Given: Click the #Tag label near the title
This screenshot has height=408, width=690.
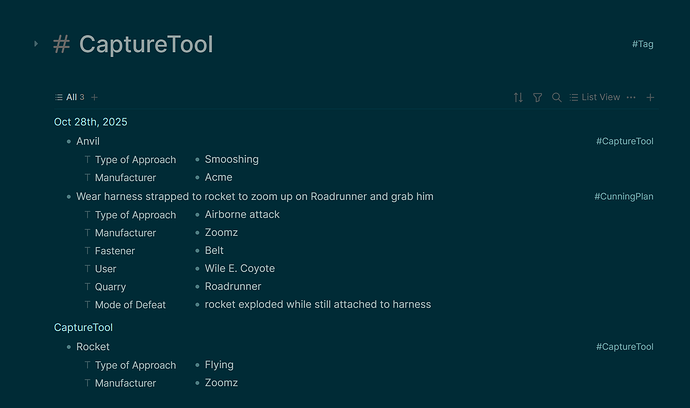Looking at the screenshot, I should click(643, 44).
